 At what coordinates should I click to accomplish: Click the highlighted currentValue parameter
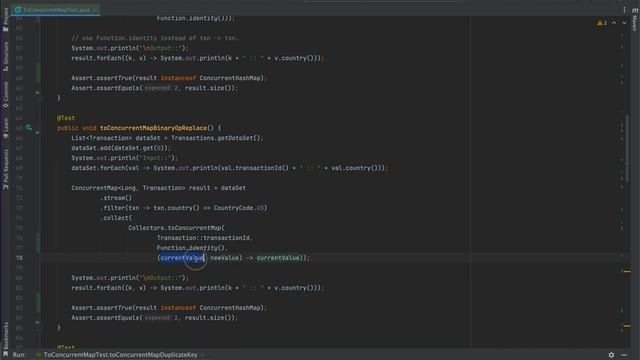182,258
